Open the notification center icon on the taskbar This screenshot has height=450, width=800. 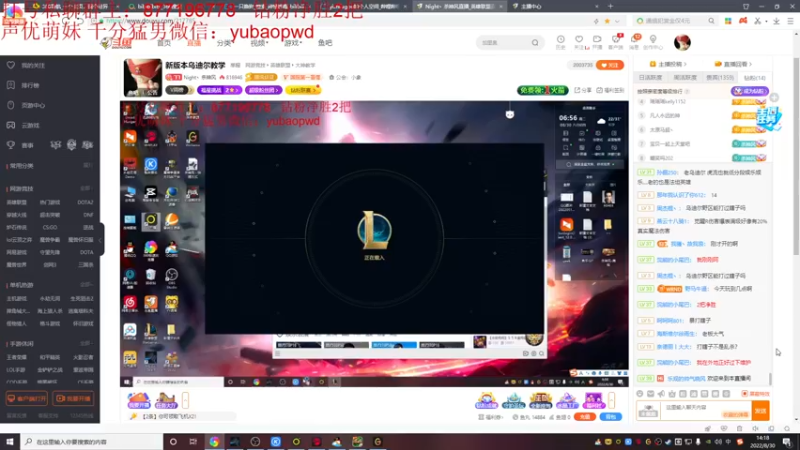tap(787, 442)
